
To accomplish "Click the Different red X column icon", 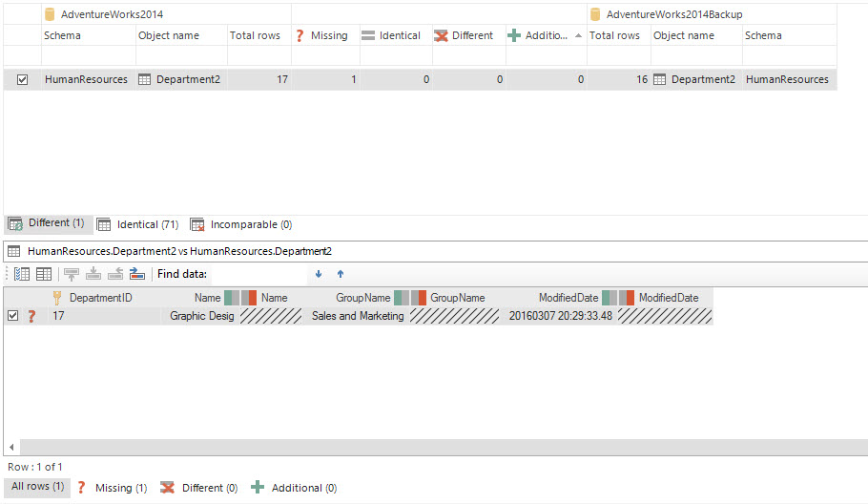I will pyautogui.click(x=441, y=35).
